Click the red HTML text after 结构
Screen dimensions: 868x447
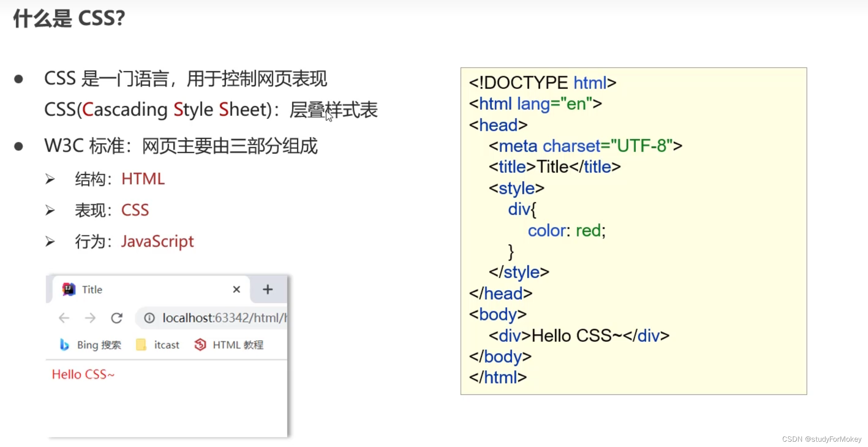click(143, 179)
